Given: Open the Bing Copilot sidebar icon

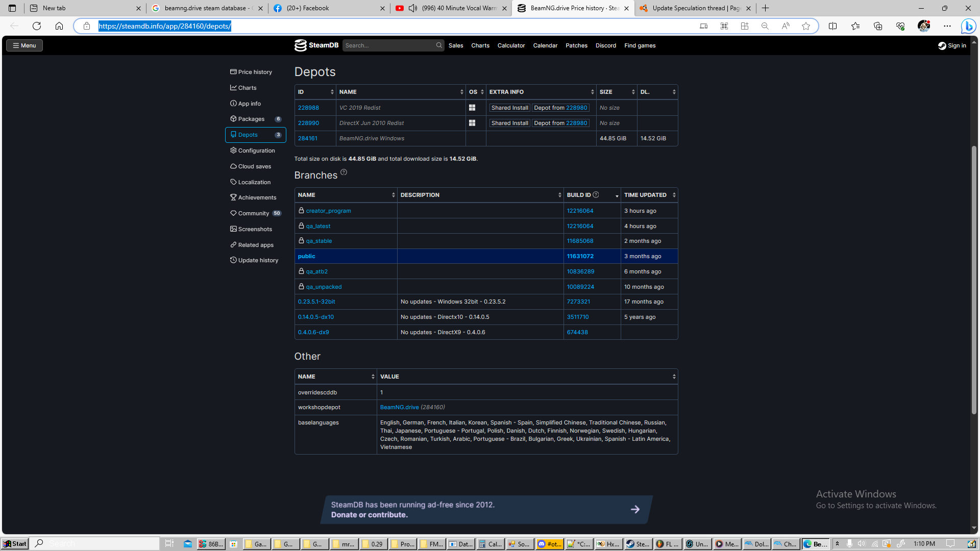Looking at the screenshot, I should tap(968, 26).
